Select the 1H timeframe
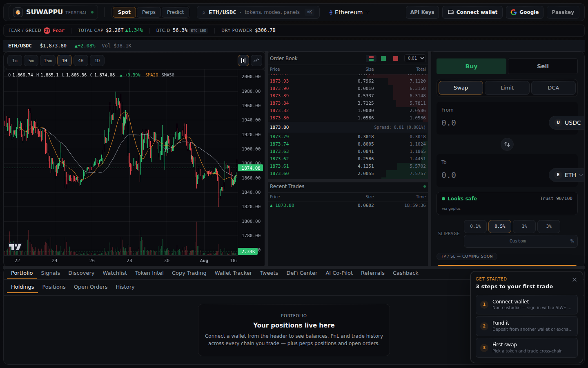 pos(65,61)
